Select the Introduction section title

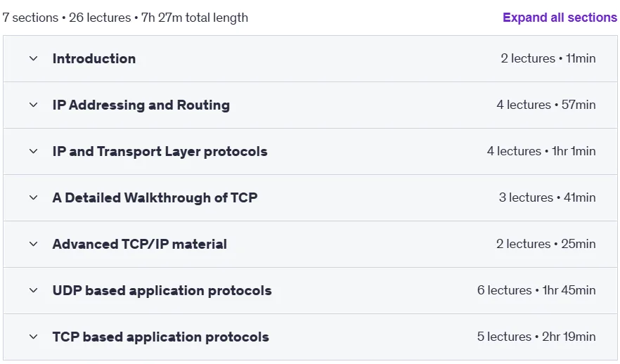(94, 58)
